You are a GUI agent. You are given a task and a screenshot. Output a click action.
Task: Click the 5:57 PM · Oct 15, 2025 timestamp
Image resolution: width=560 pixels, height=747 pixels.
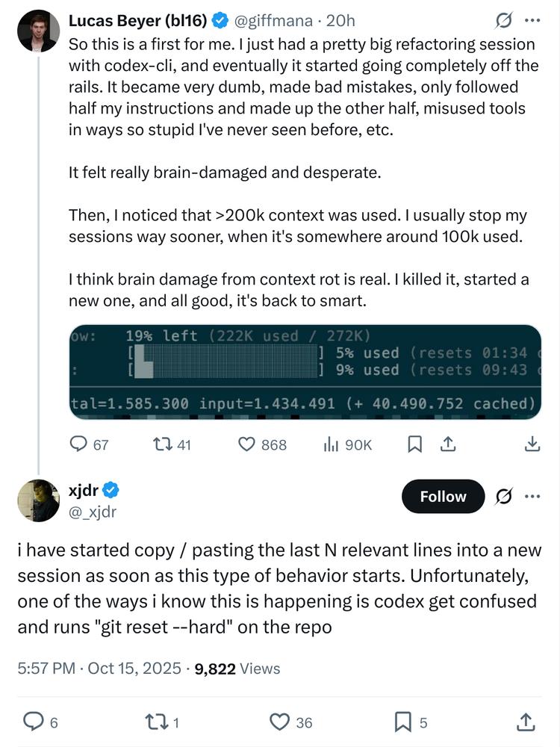99,669
